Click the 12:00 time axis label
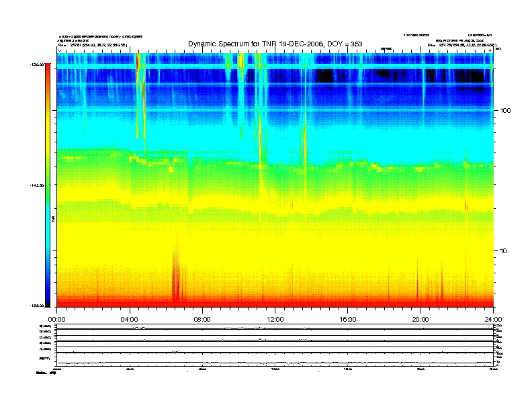 pyautogui.click(x=275, y=320)
